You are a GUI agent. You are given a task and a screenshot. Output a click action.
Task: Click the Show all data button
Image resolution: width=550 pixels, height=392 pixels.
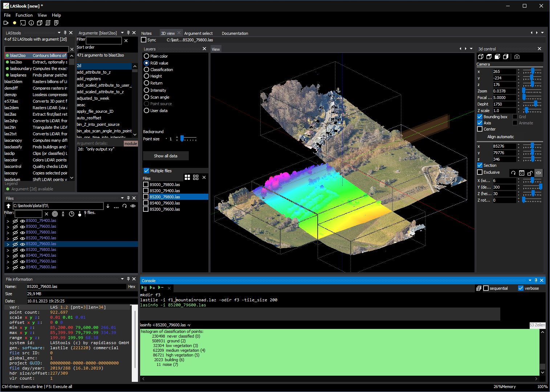[x=166, y=156]
